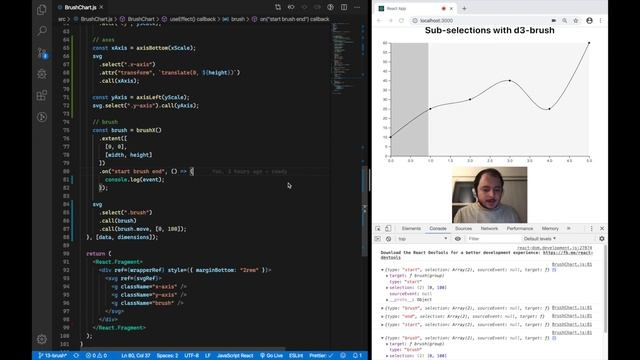
Task: Open the Chrome three-dot menu
Action: click(x=600, y=20)
